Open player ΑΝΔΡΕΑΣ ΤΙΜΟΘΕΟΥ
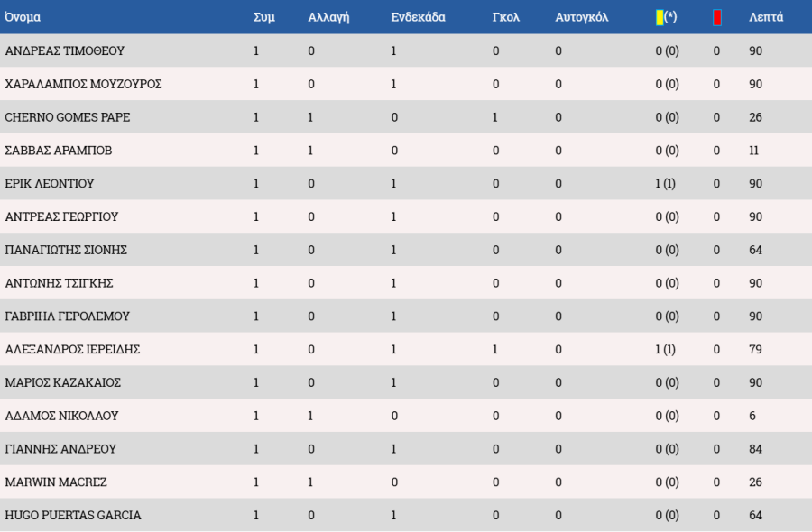812x532 pixels. point(64,51)
